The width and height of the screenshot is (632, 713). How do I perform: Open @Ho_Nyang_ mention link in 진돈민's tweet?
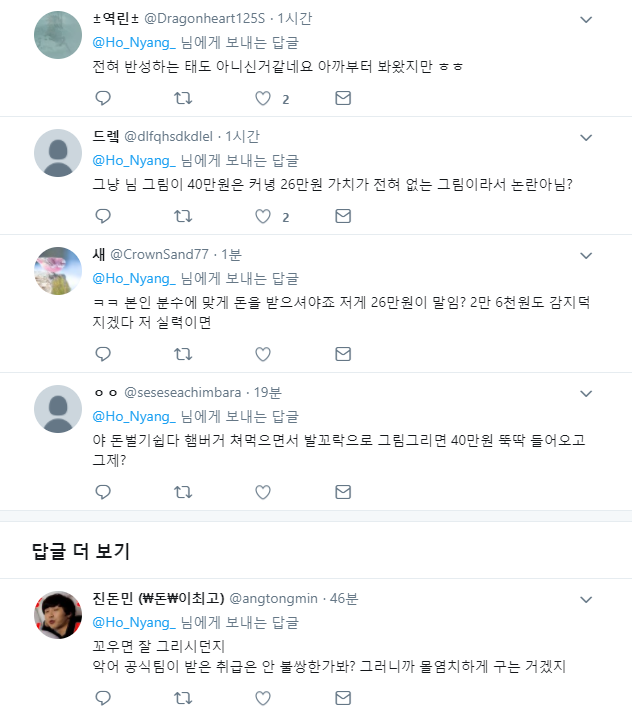pos(134,622)
